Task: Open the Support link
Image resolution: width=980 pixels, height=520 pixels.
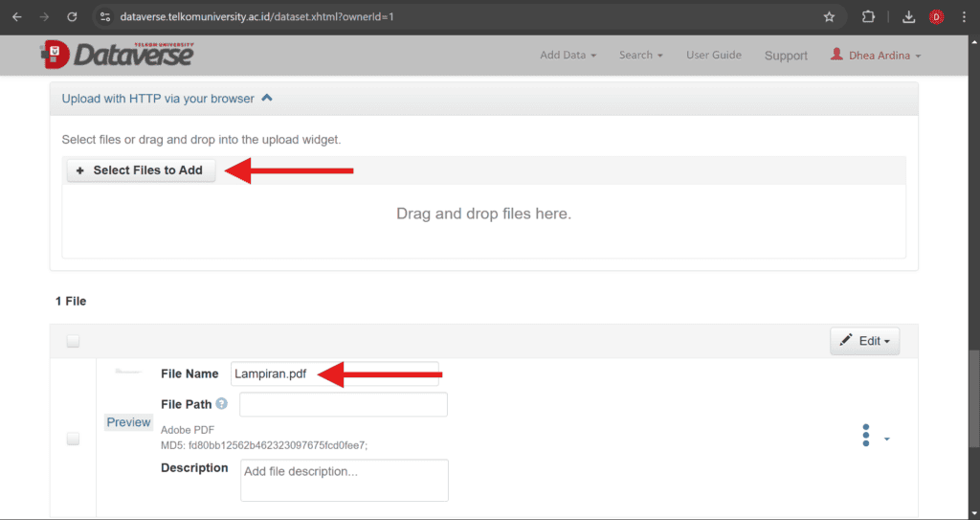Action: [786, 56]
